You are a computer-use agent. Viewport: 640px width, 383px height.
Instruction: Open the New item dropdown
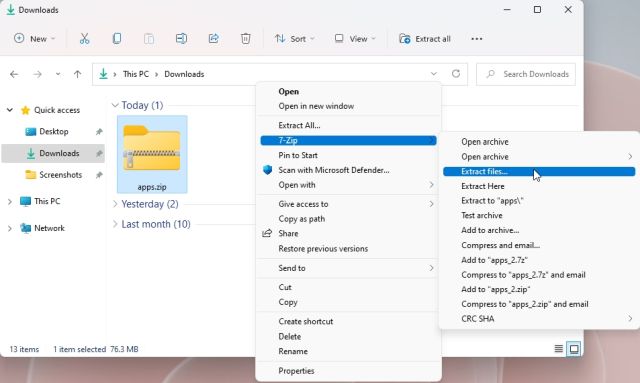coord(35,39)
